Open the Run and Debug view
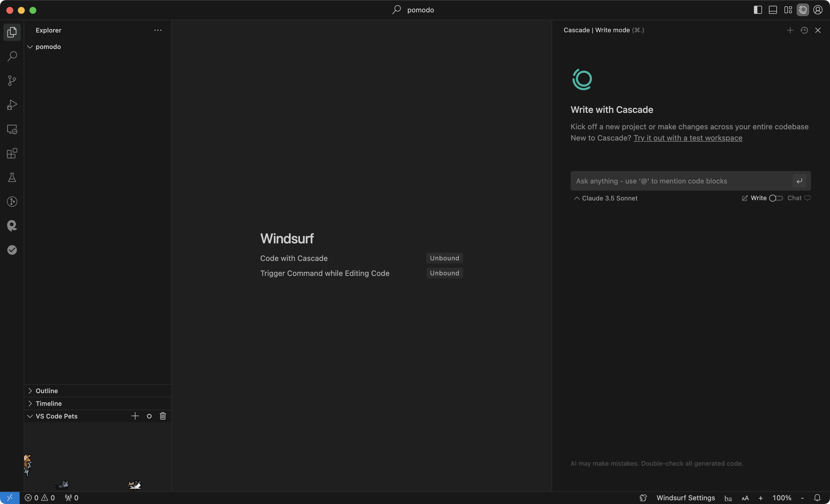 pyautogui.click(x=12, y=105)
